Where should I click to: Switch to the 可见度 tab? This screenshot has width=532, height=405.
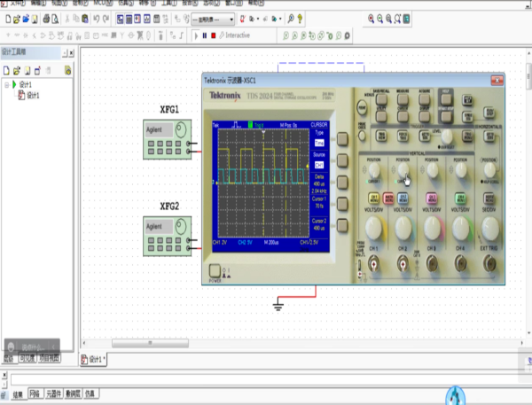coord(28,358)
